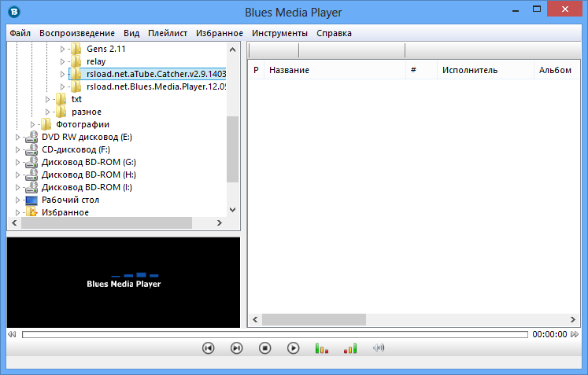Screen dimensions: 588x375
Task: Expand the Gens 2.11 folder
Action: [x=63, y=49]
